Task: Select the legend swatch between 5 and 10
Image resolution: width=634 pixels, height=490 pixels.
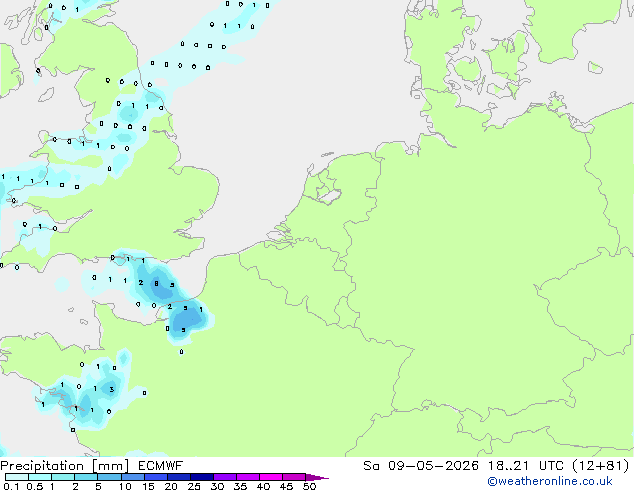Action: 109,477
